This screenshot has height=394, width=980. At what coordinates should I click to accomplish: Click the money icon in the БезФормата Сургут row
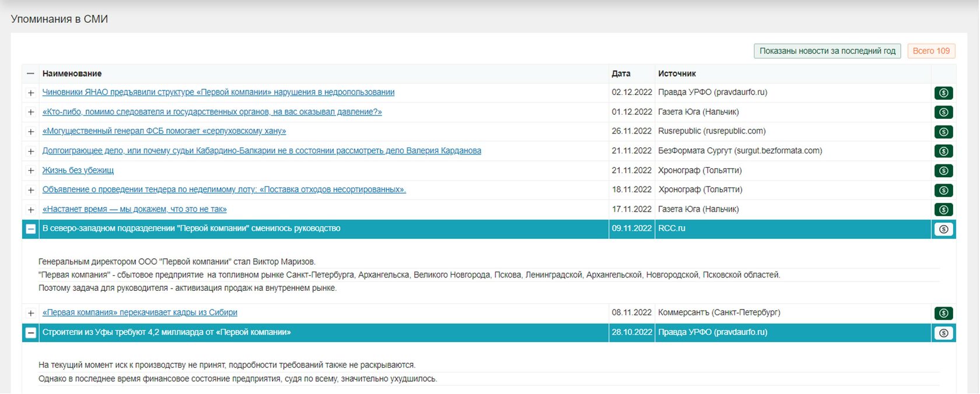click(x=943, y=151)
